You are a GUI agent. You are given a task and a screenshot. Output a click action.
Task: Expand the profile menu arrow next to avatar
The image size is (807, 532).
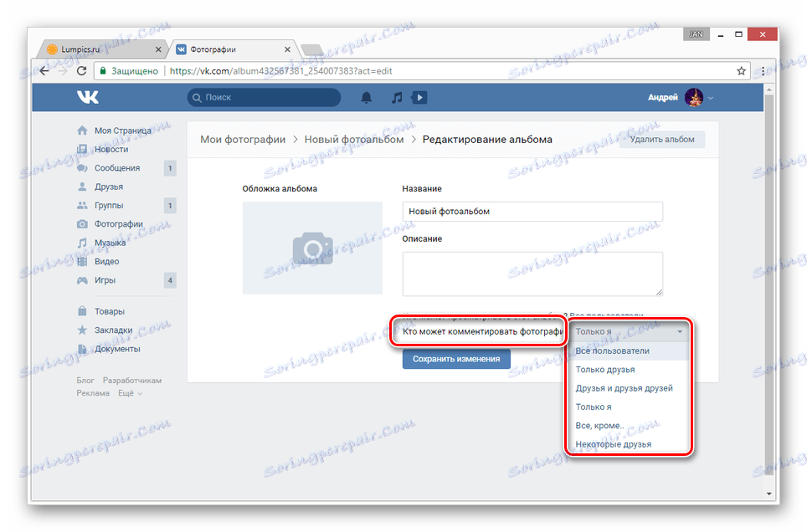point(711,98)
